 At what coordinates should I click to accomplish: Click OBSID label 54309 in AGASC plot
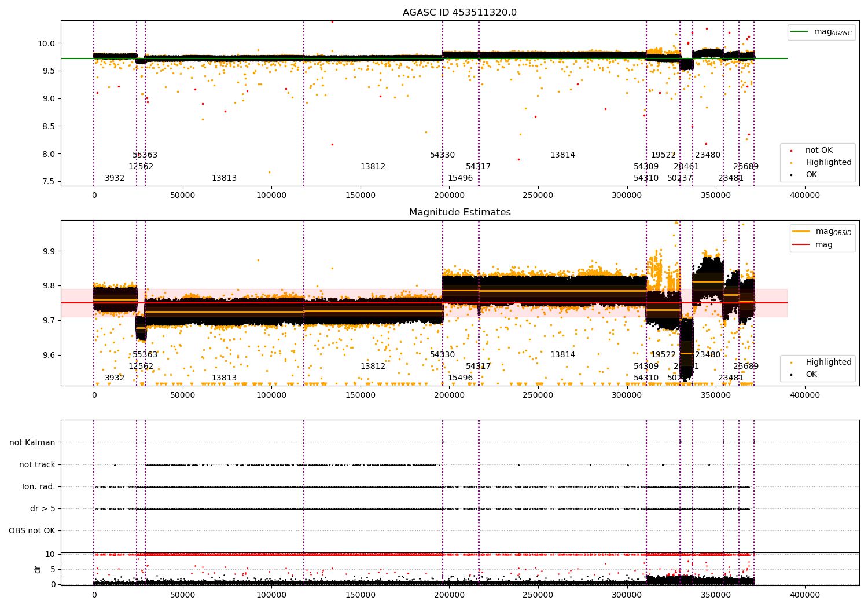pos(646,167)
